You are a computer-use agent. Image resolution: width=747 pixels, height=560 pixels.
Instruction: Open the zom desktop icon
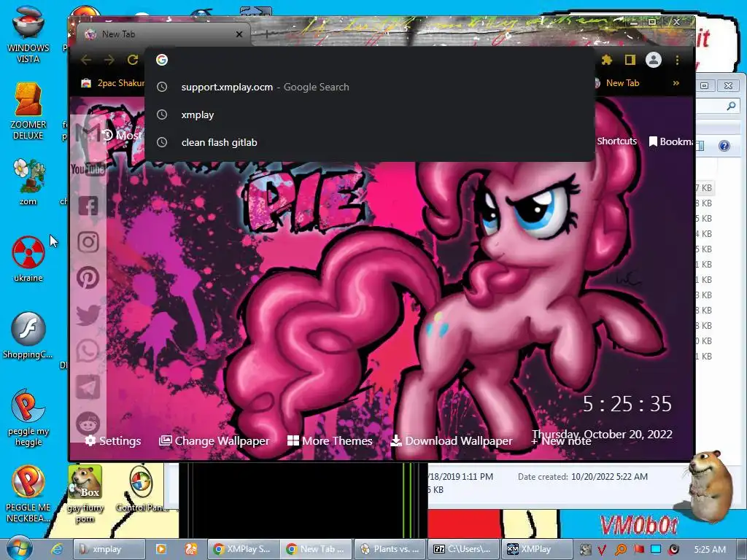(x=28, y=182)
